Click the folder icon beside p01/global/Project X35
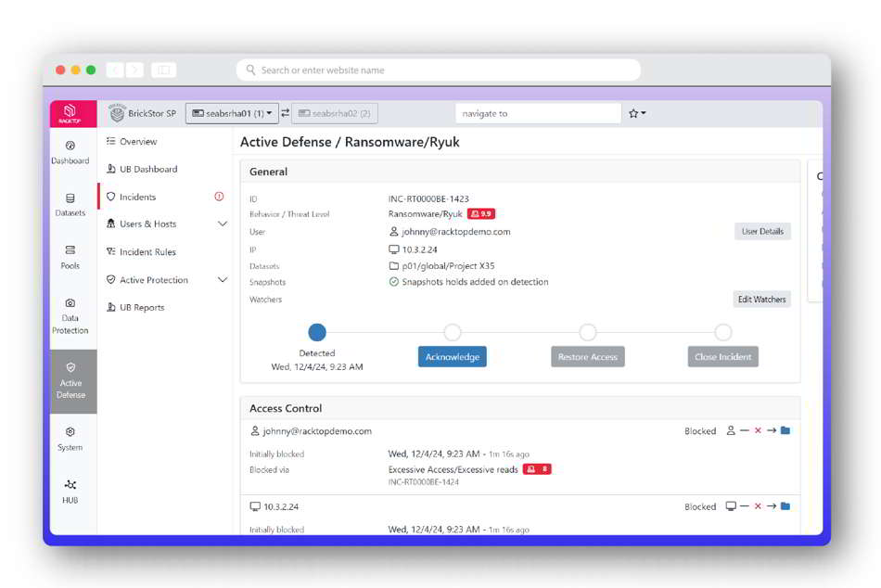This screenshot has height=588, width=881. [394, 266]
